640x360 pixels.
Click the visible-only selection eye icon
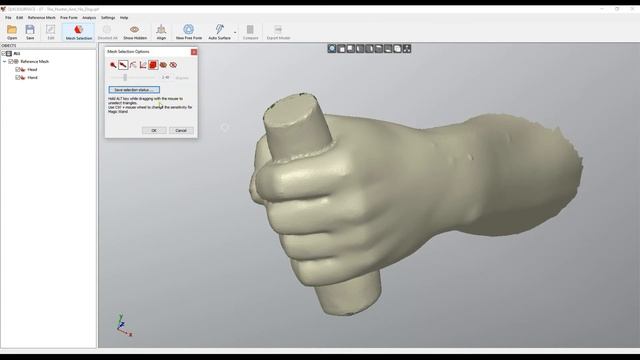(163, 65)
